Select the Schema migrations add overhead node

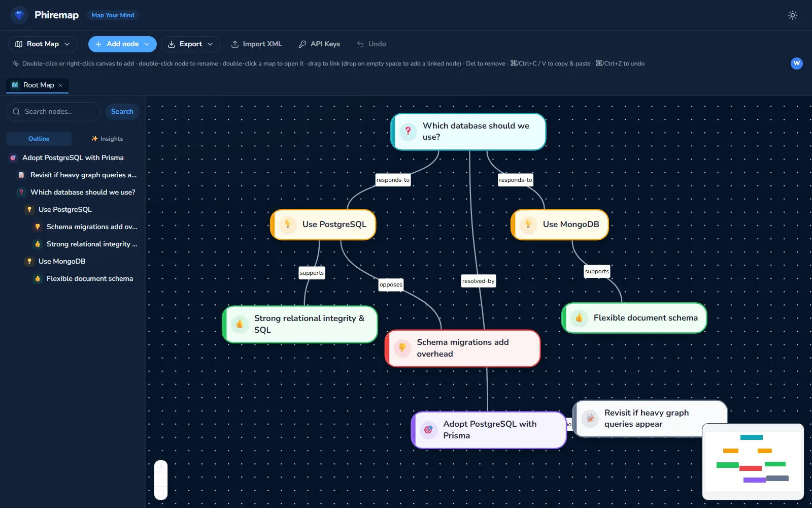tap(463, 348)
